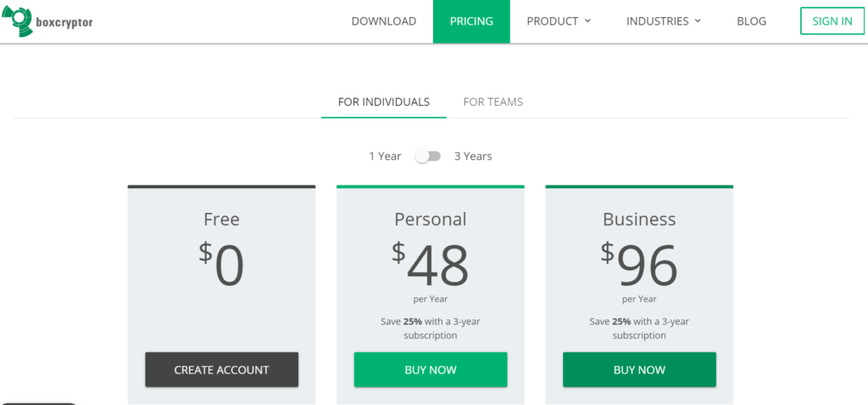The height and width of the screenshot is (405, 868).
Task: Click the Free plan title
Action: tap(221, 219)
